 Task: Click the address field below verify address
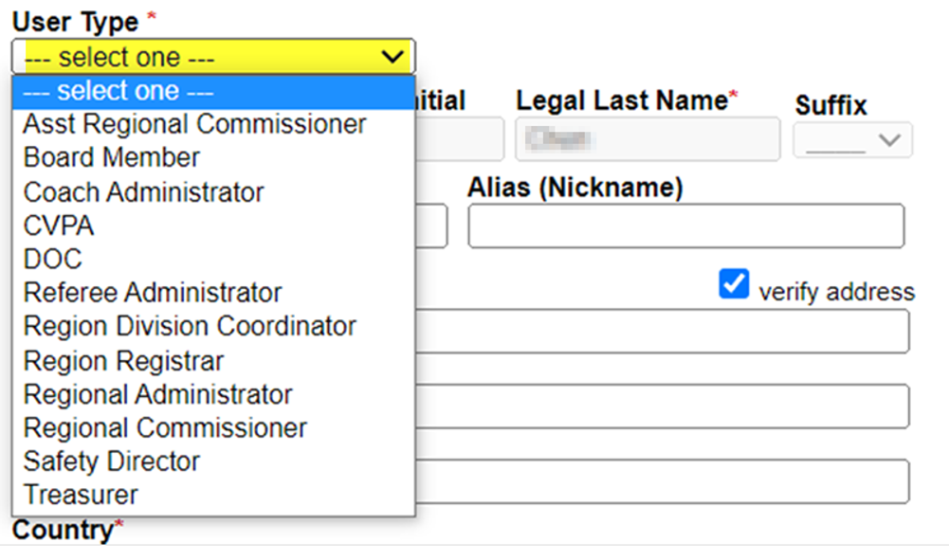point(662,331)
